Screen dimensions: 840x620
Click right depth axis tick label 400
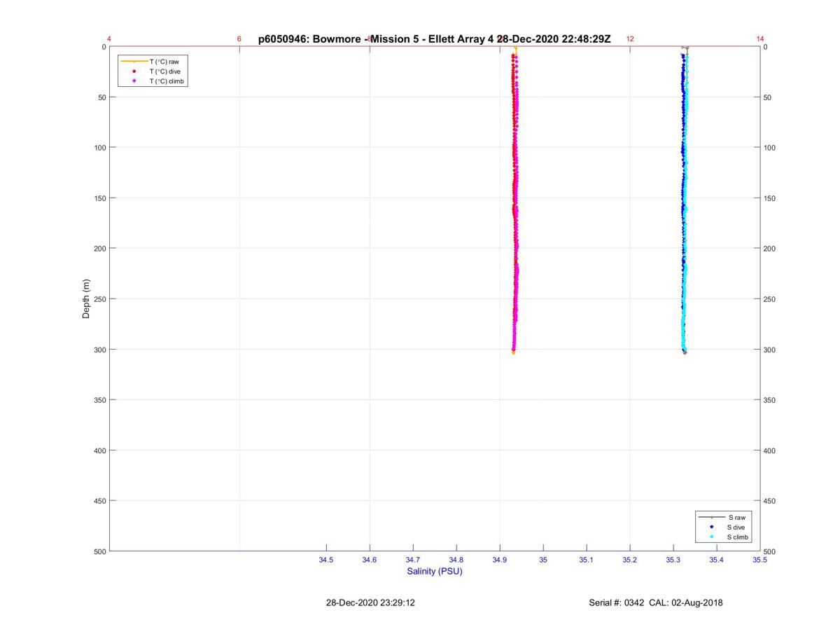(x=770, y=450)
